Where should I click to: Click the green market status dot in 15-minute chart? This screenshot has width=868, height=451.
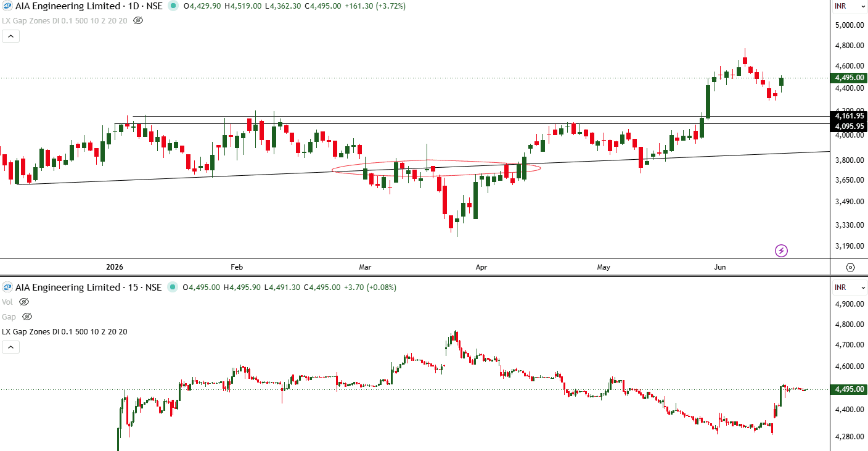click(x=172, y=287)
